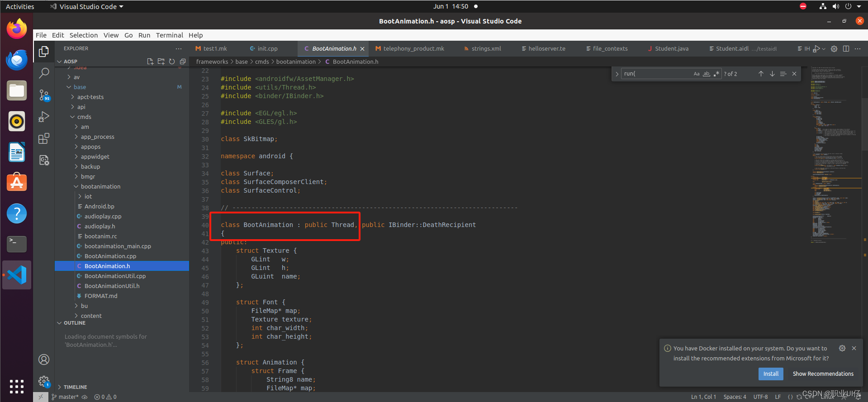Screen dimensions: 868x402
Task: Toggle Match Whole Word in find widget
Action: (707, 74)
